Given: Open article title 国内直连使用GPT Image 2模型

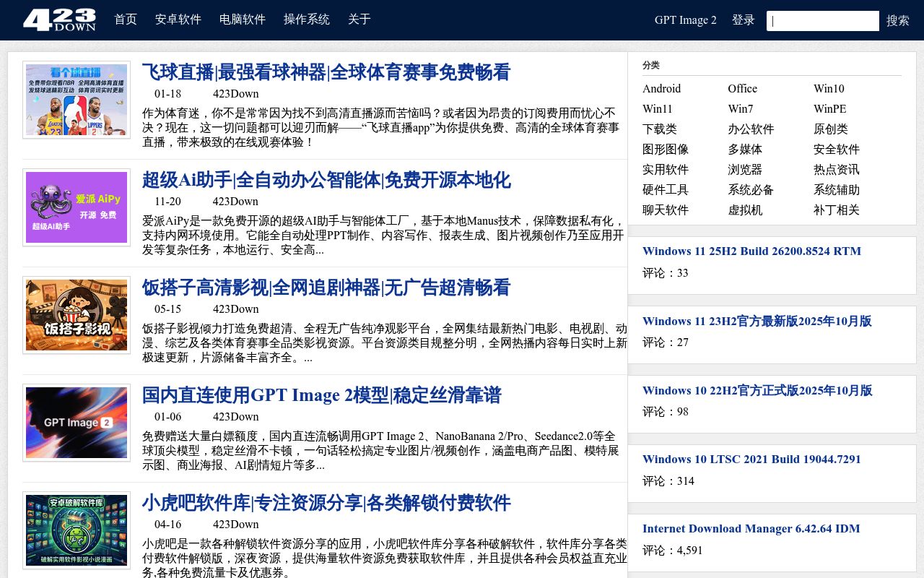Looking at the screenshot, I should [x=321, y=395].
